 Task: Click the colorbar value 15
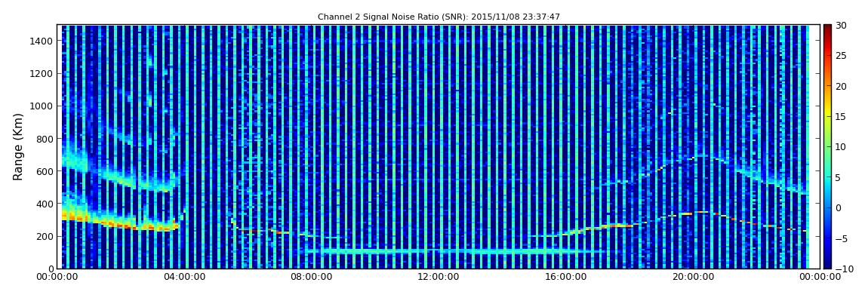click(842, 117)
